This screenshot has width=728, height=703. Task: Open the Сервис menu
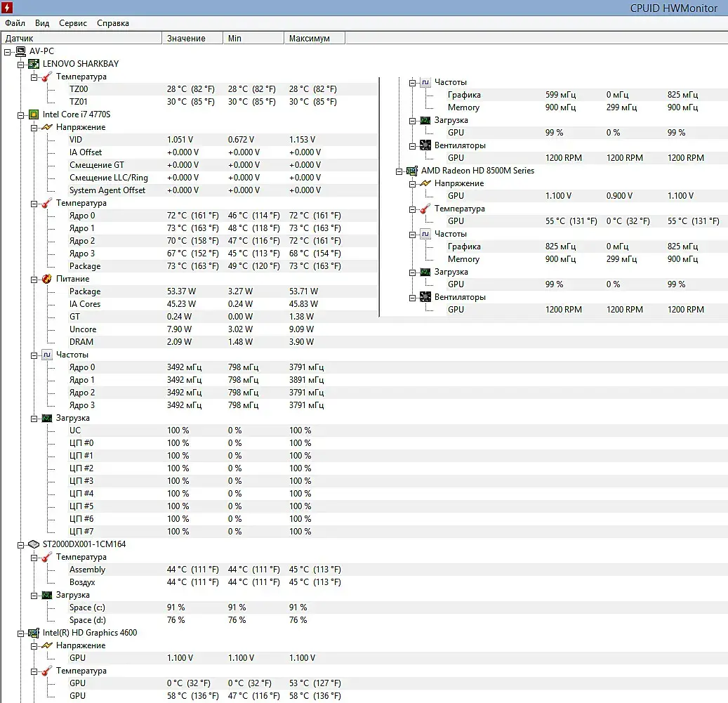pyautogui.click(x=73, y=22)
